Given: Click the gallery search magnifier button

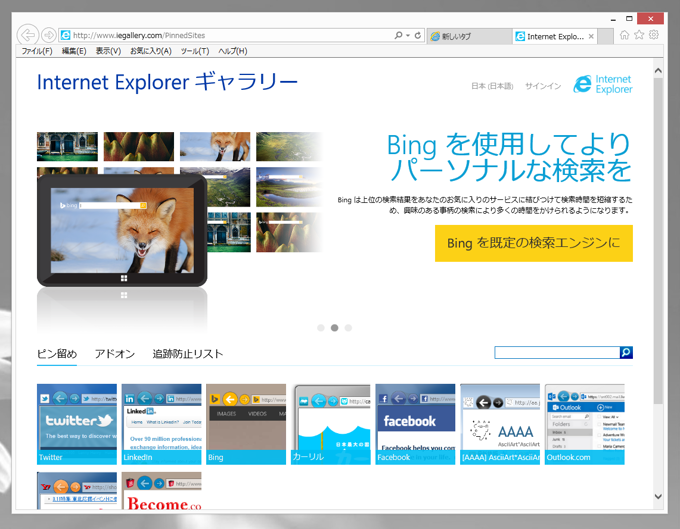Looking at the screenshot, I should [x=626, y=353].
